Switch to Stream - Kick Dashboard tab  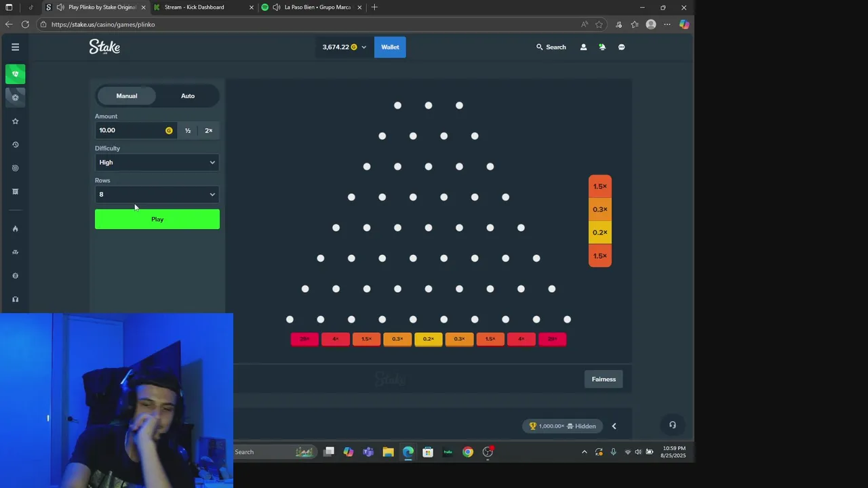coord(203,7)
